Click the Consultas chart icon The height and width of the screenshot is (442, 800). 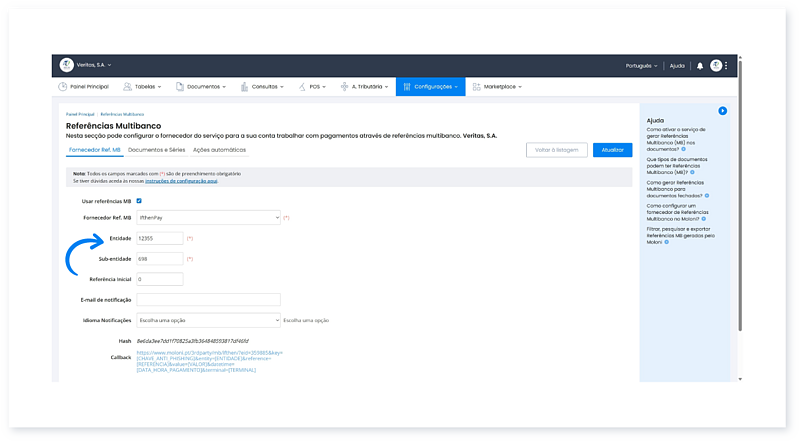coord(244,87)
